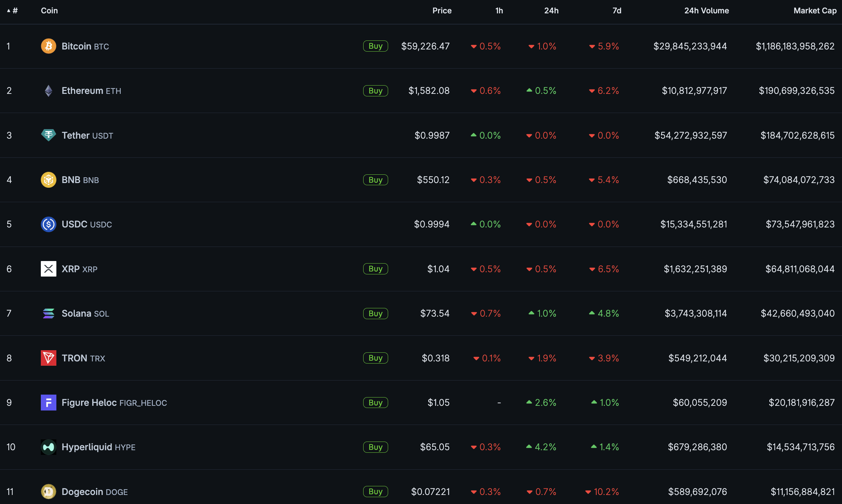The image size is (842, 504).
Task: Click the Dogecoin coin logo
Action: [48, 492]
